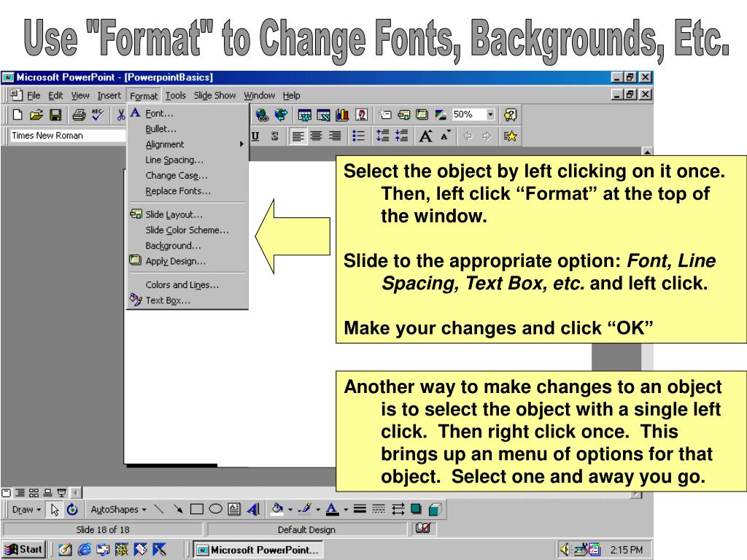This screenshot has width=747, height=560.
Task: Increase font size with the large A icon
Action: coord(426,136)
